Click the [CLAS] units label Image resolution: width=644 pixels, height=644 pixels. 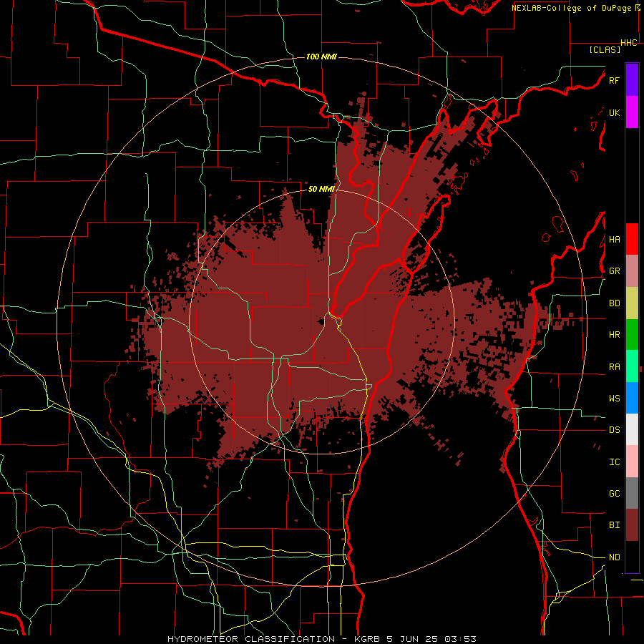coord(605,49)
